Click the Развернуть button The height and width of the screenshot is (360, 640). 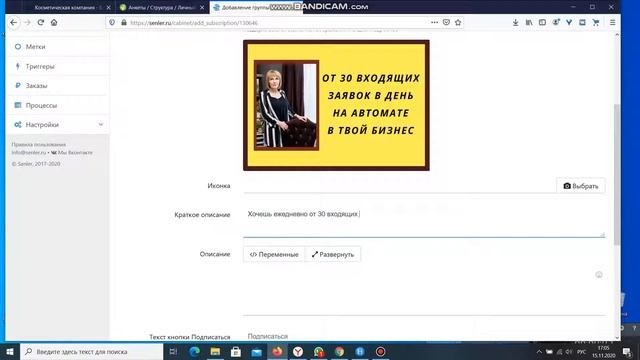[333, 254]
